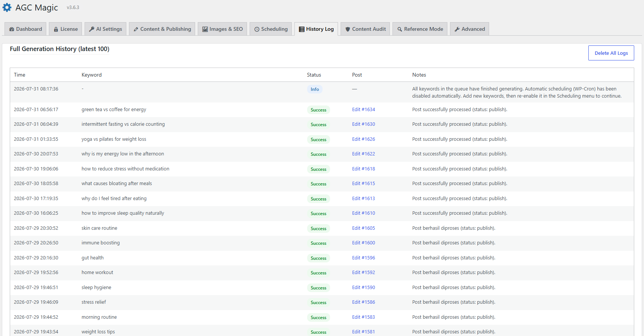Select keyword 'yoga vs pilates for weight loss'
This screenshot has width=644, height=336.
point(114,139)
